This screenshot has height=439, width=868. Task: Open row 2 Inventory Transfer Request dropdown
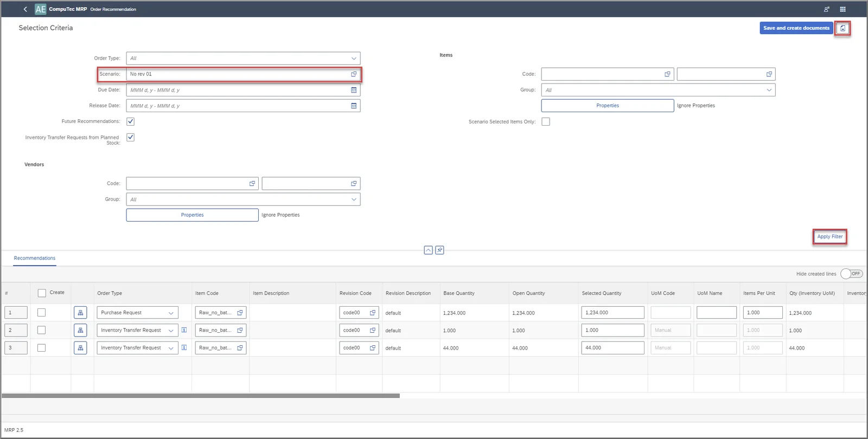point(171,330)
